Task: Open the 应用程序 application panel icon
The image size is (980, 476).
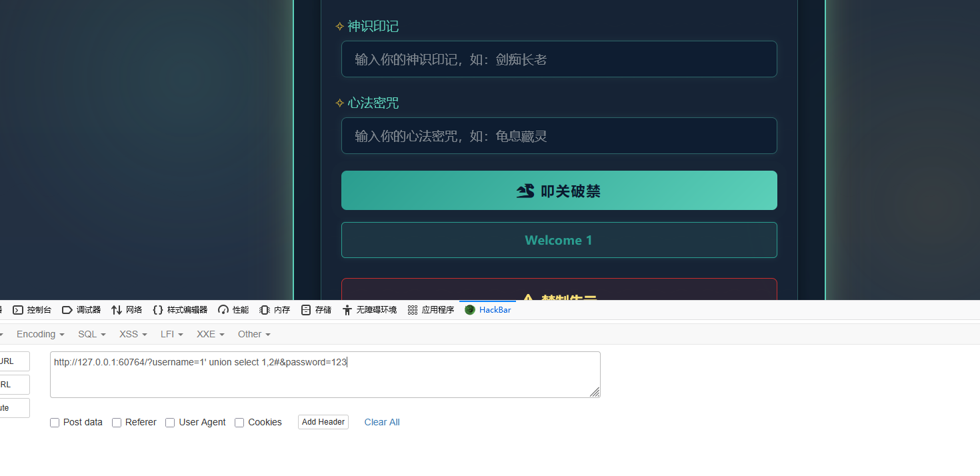Action: pos(413,310)
